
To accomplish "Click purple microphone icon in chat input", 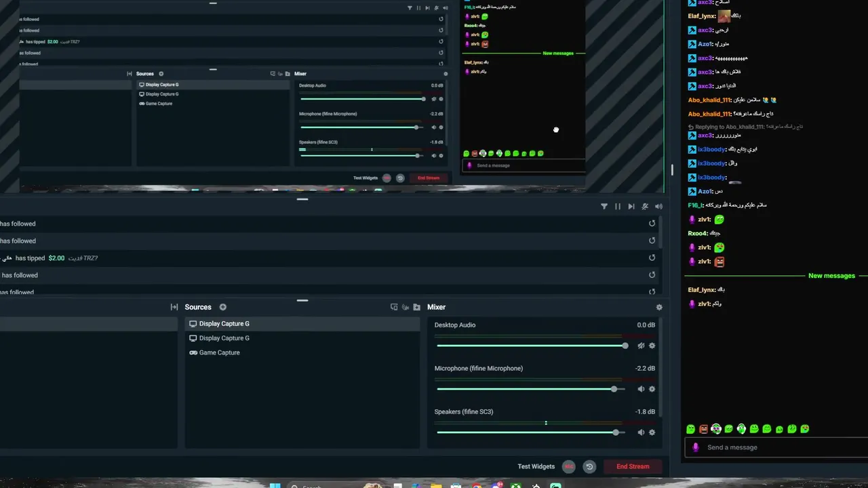I will click(x=695, y=447).
